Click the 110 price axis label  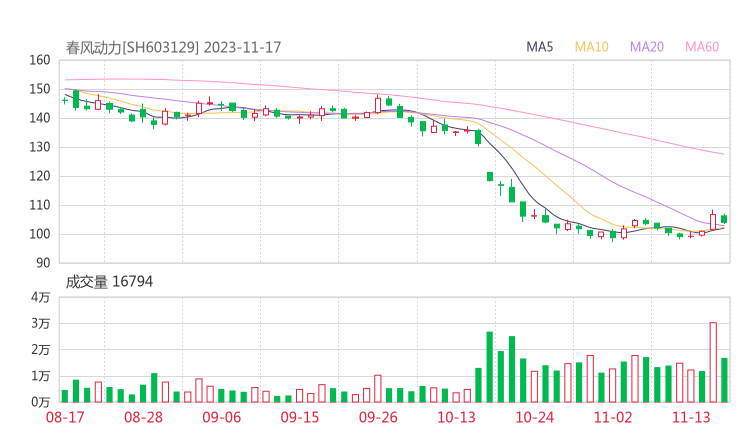pyautogui.click(x=40, y=205)
